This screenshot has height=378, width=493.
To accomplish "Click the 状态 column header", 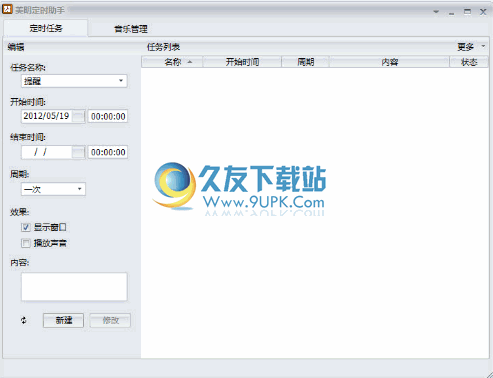I will pos(469,62).
